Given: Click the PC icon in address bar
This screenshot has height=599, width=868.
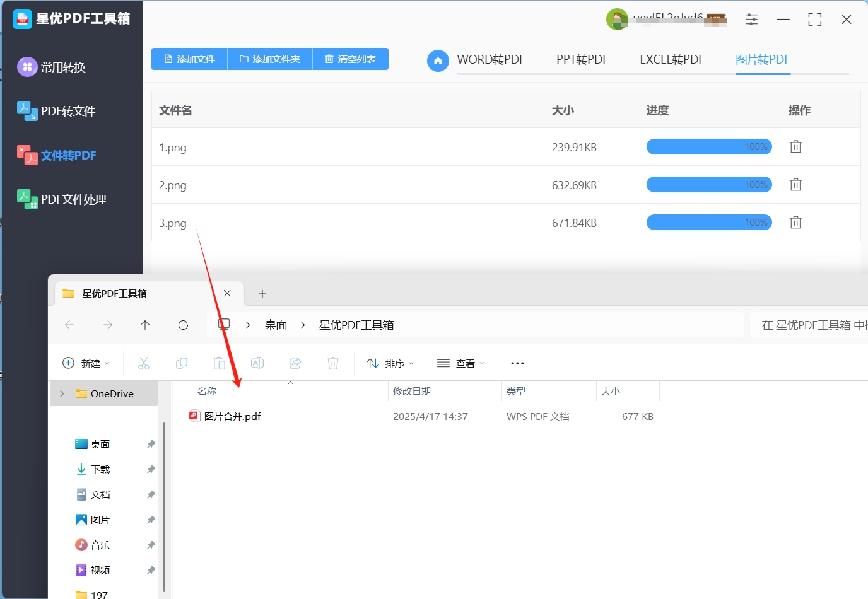Looking at the screenshot, I should point(224,325).
